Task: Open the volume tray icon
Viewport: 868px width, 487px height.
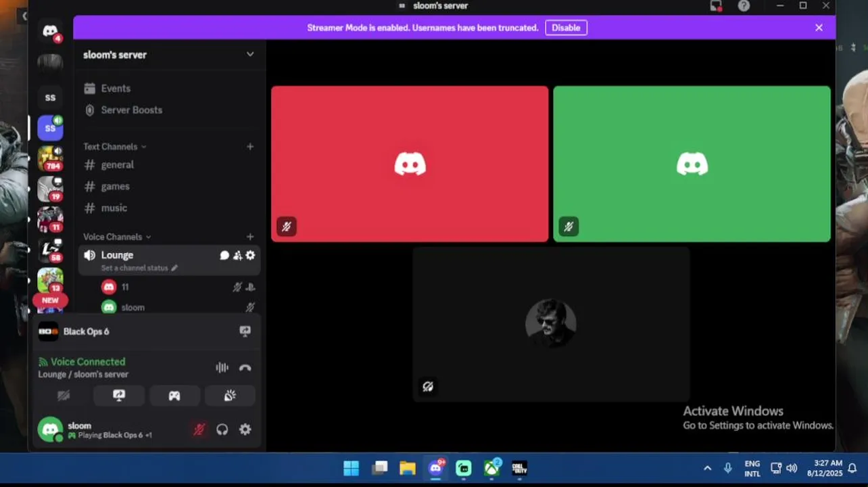Action: [792, 469]
